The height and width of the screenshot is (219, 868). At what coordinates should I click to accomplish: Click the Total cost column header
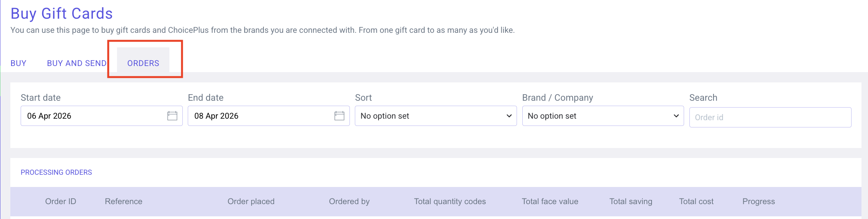coord(696,201)
